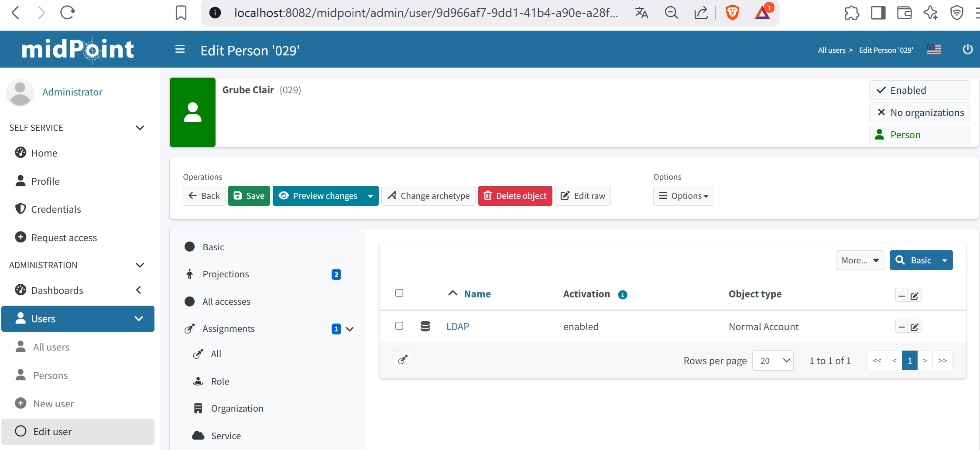Open Brave Shields lion icon
The width and height of the screenshot is (980, 450).
(x=732, y=13)
